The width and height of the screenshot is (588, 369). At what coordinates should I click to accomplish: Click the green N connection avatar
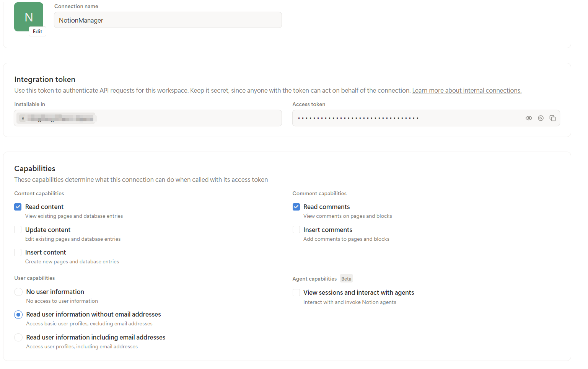(x=29, y=17)
